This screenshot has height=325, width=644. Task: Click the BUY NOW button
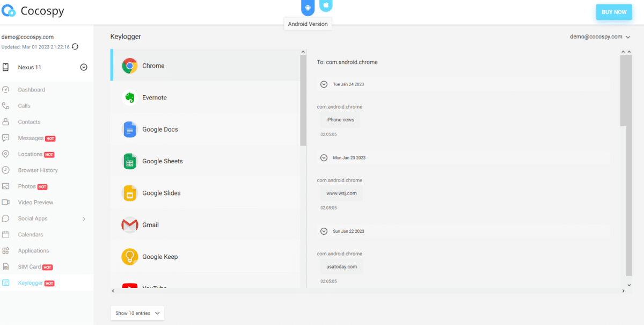pyautogui.click(x=613, y=11)
